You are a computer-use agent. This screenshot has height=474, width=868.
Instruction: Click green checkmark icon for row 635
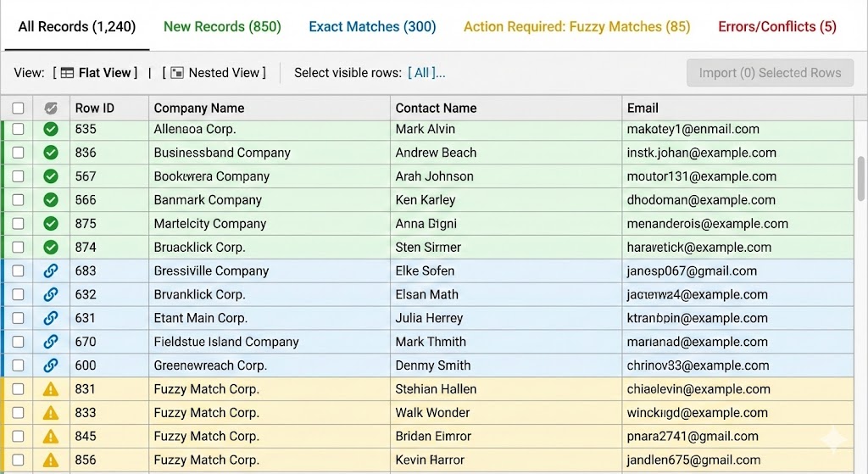[51, 129]
